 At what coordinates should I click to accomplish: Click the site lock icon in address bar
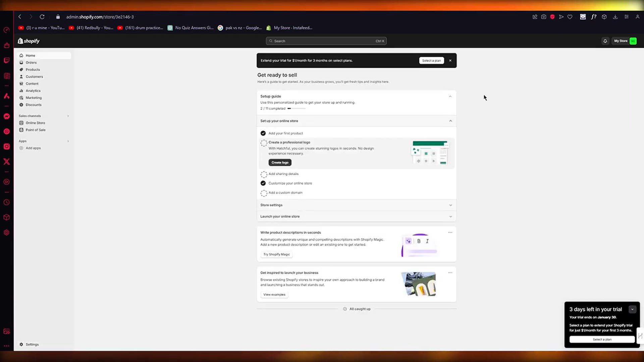[58, 17]
